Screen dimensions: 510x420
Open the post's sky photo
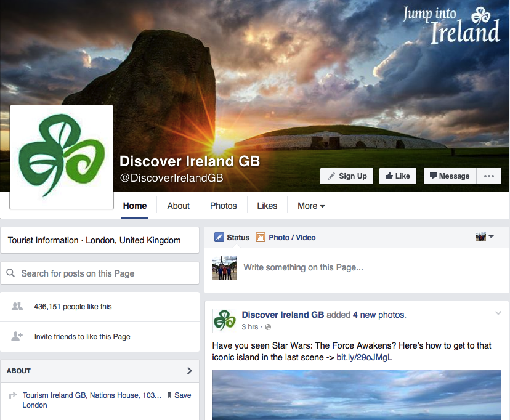[x=357, y=395]
